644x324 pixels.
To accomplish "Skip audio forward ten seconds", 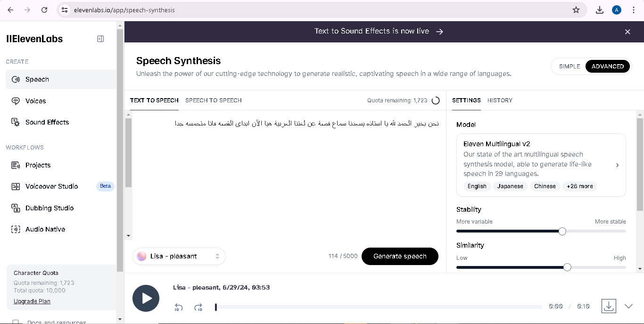I will click(x=198, y=307).
